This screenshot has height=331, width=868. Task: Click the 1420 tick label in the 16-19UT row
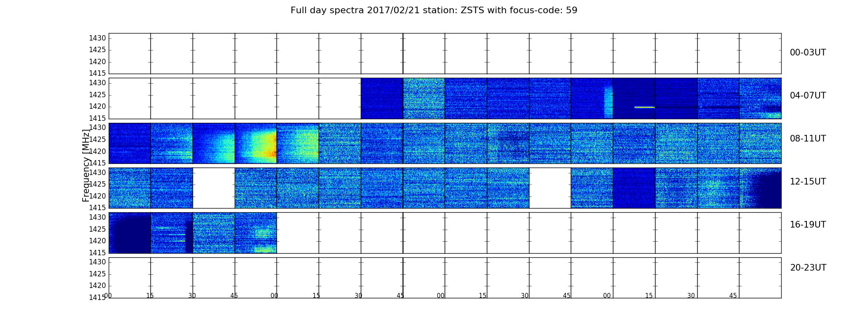pos(98,241)
